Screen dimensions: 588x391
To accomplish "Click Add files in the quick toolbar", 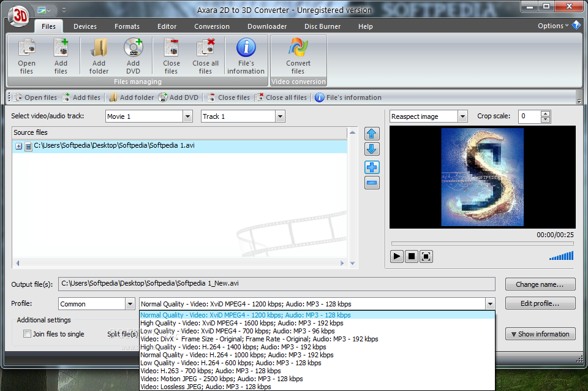I will tap(81, 97).
